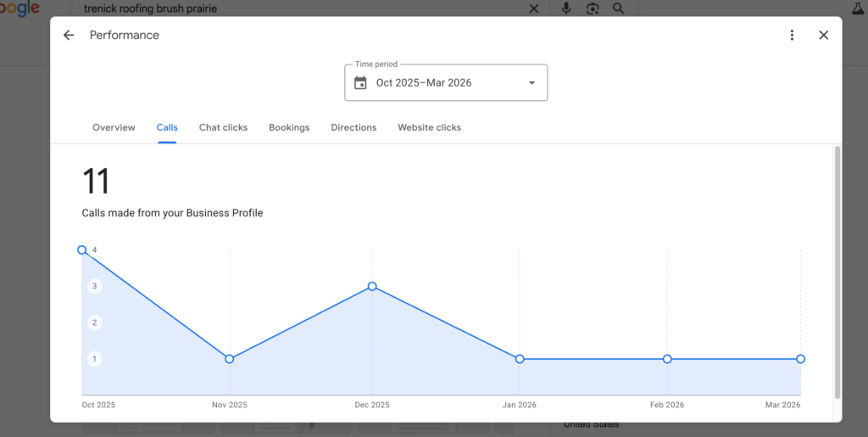Click in the Google search input field
The height and width of the screenshot is (437, 868).
[297, 8]
